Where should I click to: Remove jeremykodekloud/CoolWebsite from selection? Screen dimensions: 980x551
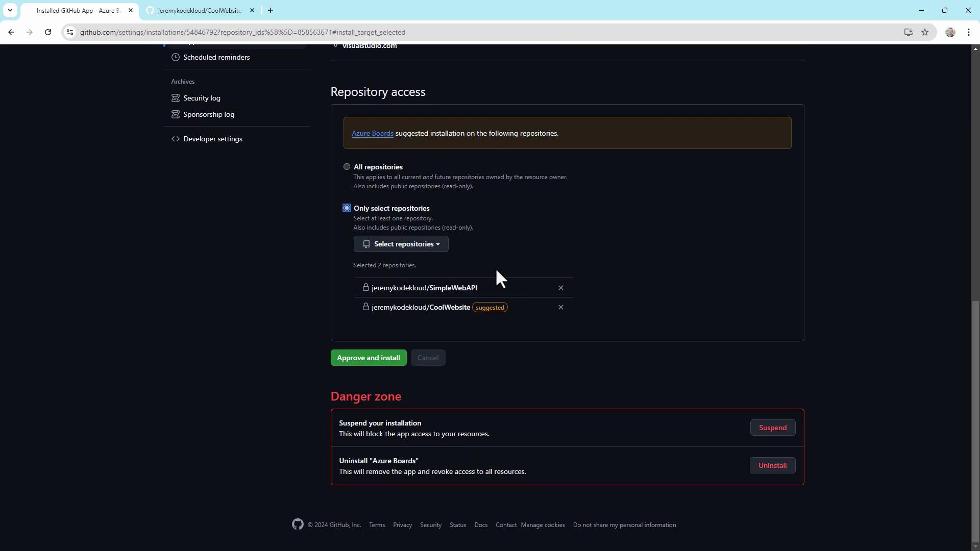click(561, 307)
